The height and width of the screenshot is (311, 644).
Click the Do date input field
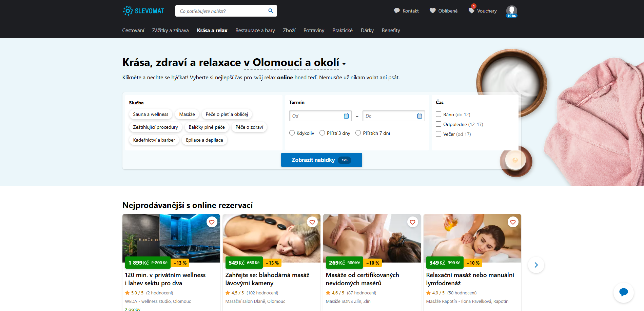coord(393,116)
